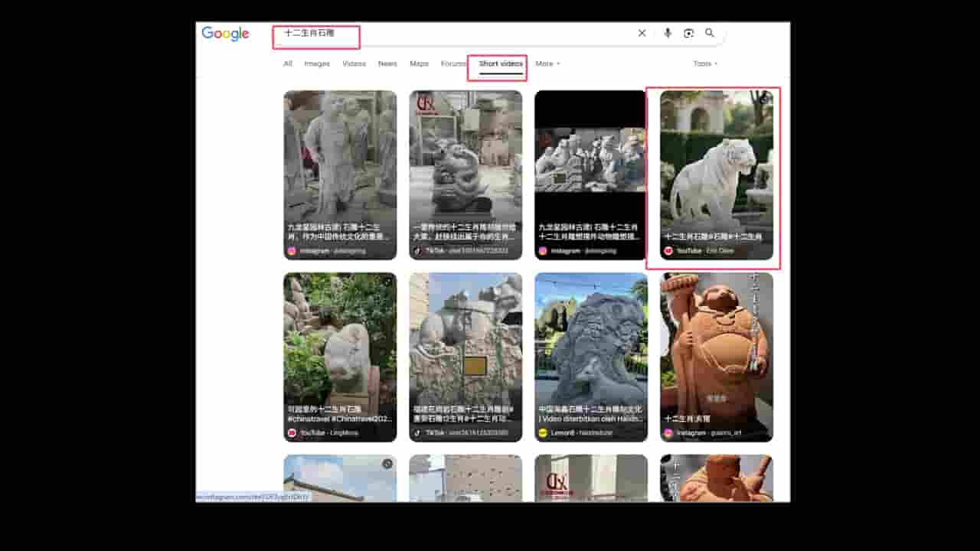
Task: Switch to the Videos tab
Action: tap(354, 64)
